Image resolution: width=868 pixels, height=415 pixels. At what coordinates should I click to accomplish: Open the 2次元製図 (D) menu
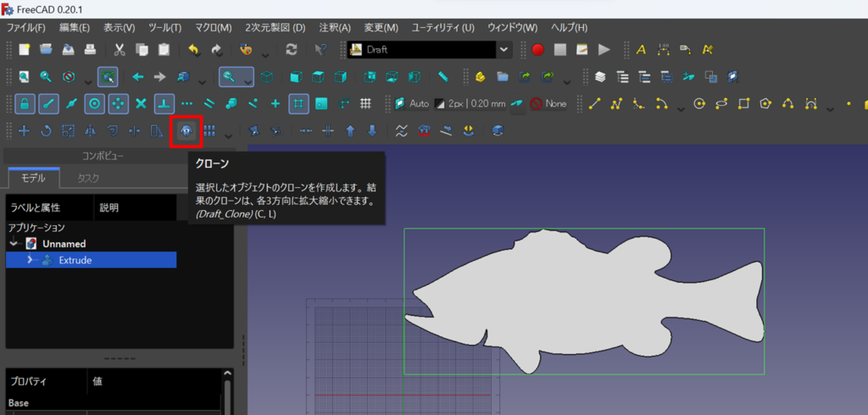(x=275, y=28)
